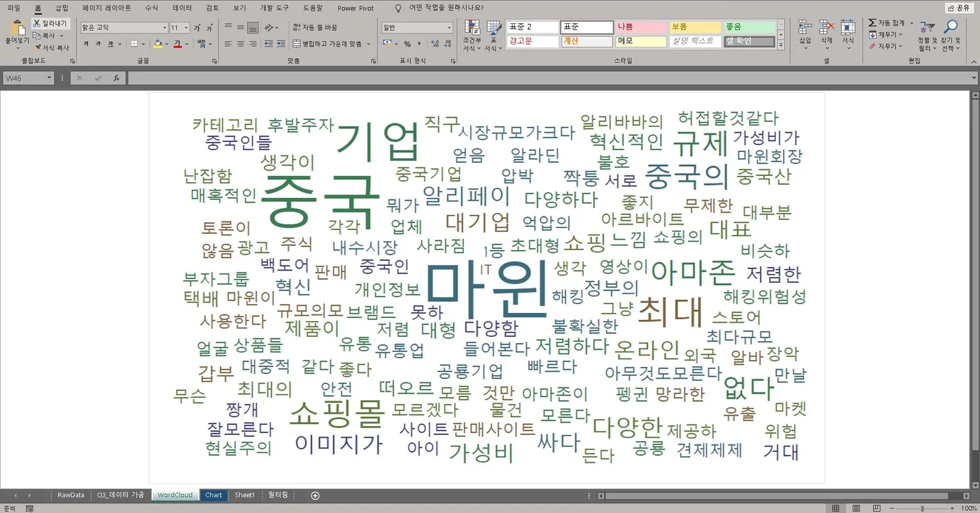980x513 pixels.
Task: Open font color dropdown arrow
Action: click(x=186, y=44)
